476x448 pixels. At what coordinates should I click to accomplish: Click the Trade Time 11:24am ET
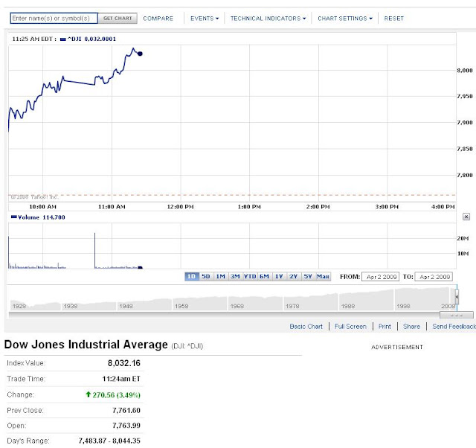[121, 379]
